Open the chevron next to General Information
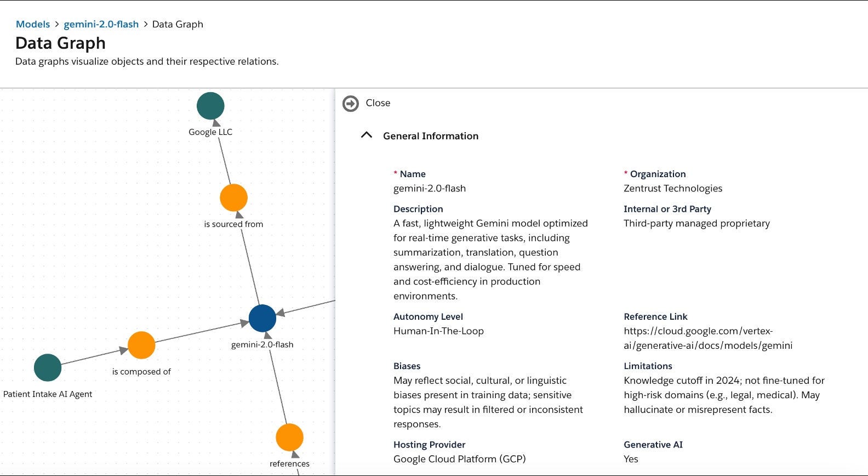Screen dimensions: 868x476 point(366,135)
